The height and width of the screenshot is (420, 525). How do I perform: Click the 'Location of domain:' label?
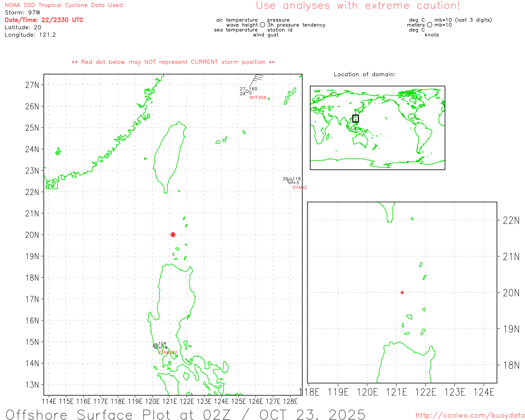364,74
